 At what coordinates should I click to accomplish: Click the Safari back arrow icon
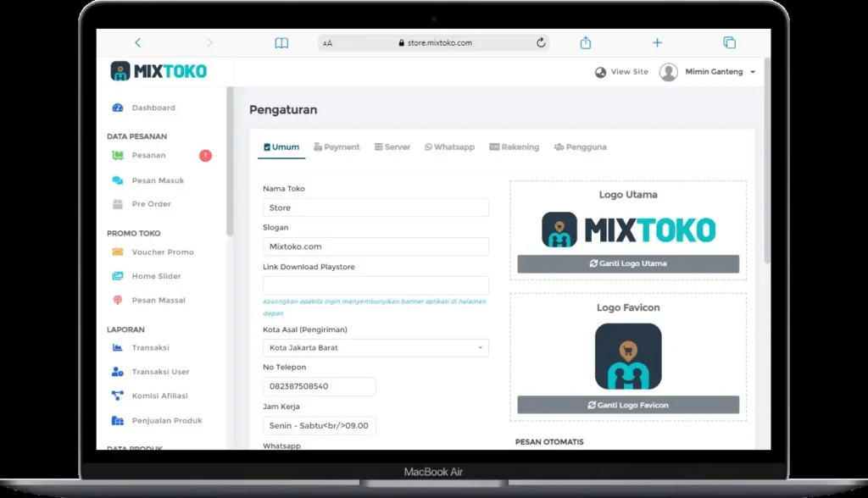point(138,43)
